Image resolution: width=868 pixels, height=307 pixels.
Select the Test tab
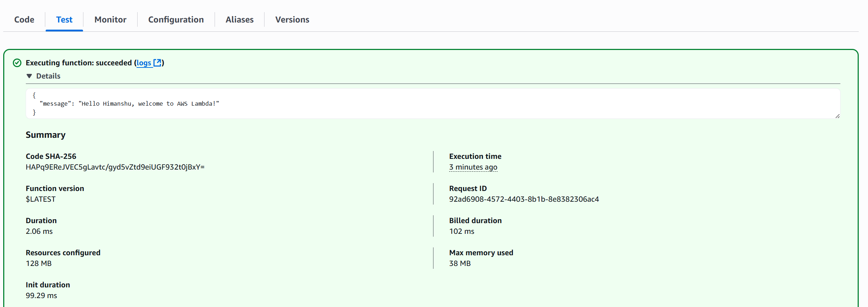click(64, 20)
